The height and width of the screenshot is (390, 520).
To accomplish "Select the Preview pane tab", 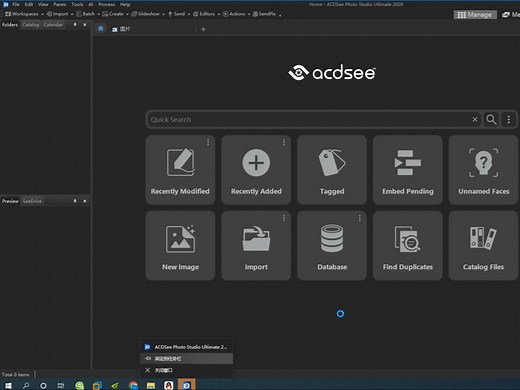I will (10, 201).
